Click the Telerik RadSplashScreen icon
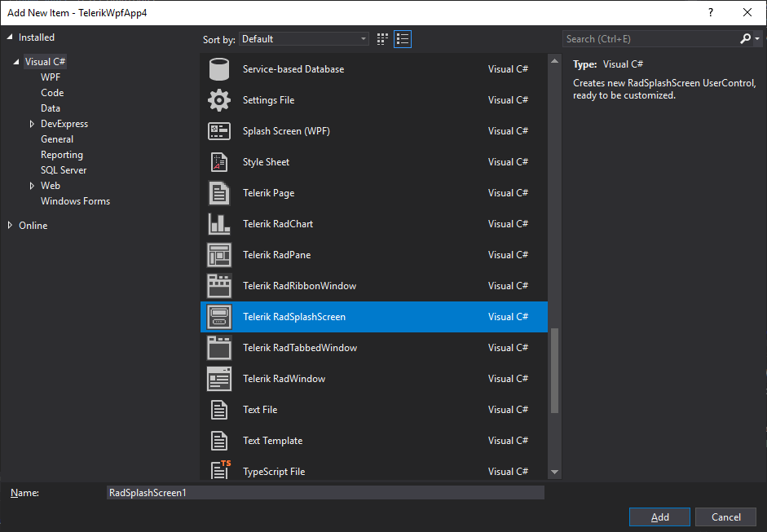 pyautogui.click(x=218, y=316)
